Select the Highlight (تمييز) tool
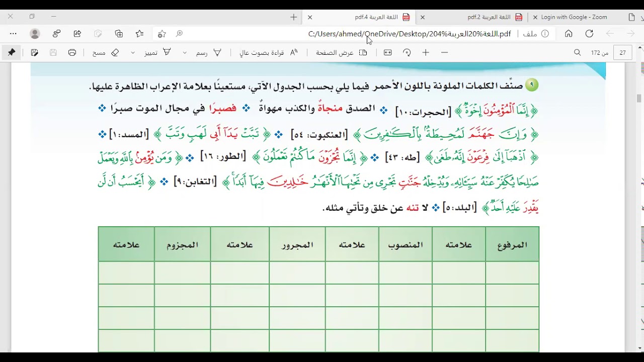 [x=158, y=52]
